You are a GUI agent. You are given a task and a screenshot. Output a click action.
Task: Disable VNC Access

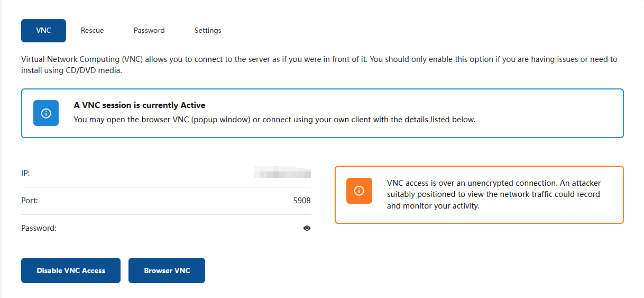point(71,270)
